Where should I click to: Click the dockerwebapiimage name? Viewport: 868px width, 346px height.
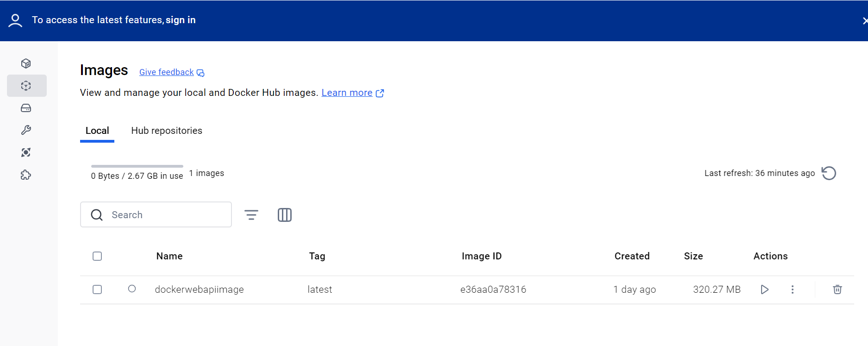click(199, 289)
